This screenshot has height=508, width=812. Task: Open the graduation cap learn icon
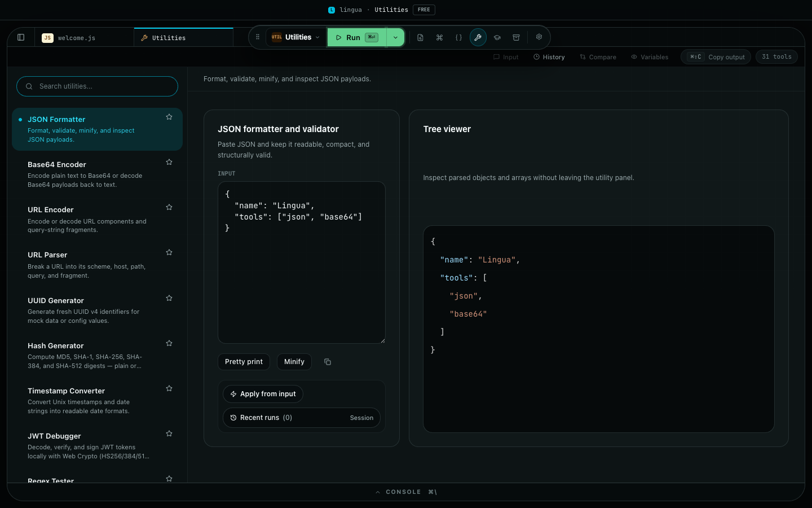pos(497,37)
